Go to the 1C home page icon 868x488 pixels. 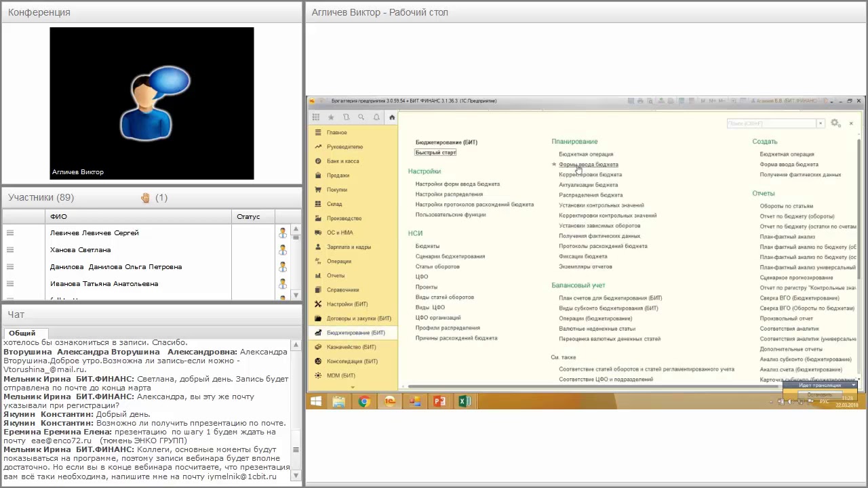tap(392, 117)
